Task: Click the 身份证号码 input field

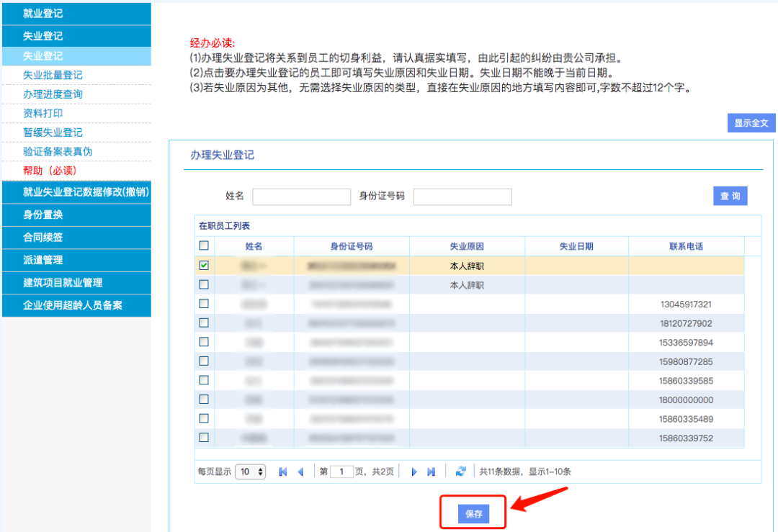Action: 462,197
